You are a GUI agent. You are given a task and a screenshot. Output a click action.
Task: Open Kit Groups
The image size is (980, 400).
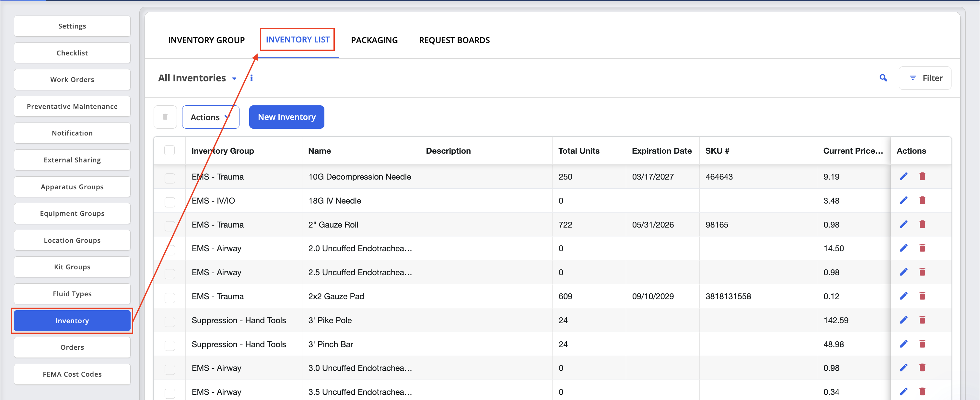click(72, 267)
